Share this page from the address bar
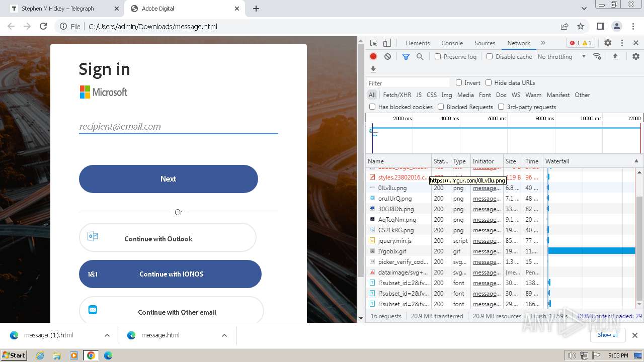This screenshot has width=644, height=362. coord(565,26)
